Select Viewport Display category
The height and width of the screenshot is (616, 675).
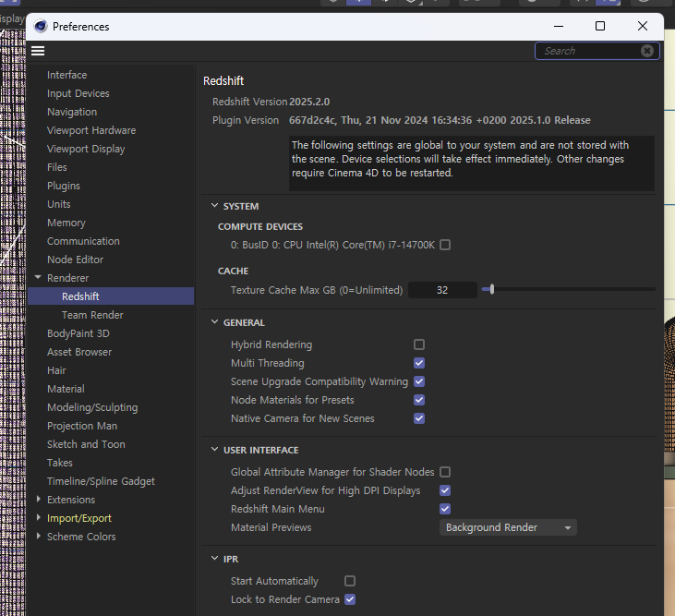86,149
